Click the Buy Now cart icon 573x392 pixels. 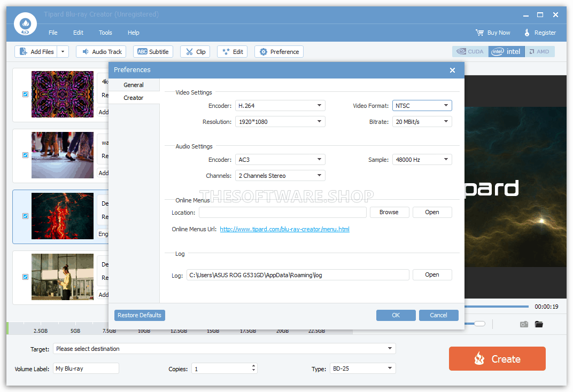click(479, 33)
